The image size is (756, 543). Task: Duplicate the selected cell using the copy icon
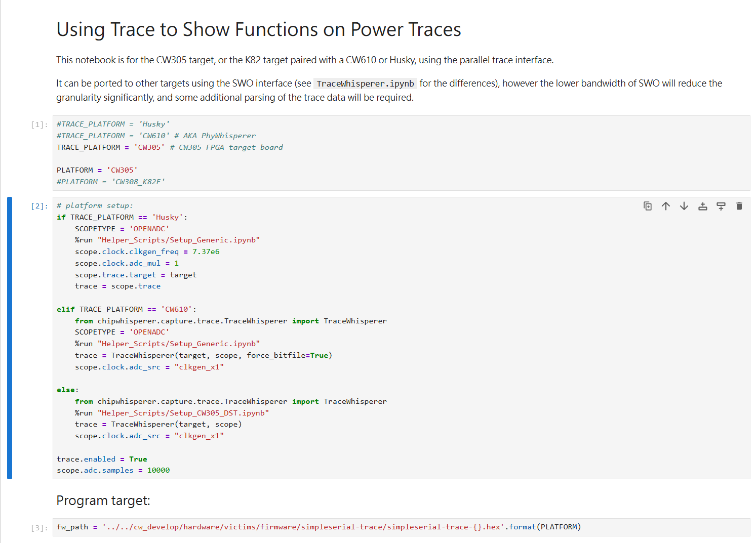(x=647, y=206)
